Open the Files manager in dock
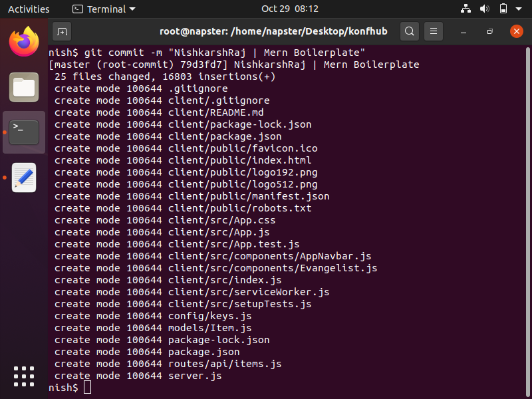This screenshot has width=532, height=399. [x=24, y=87]
